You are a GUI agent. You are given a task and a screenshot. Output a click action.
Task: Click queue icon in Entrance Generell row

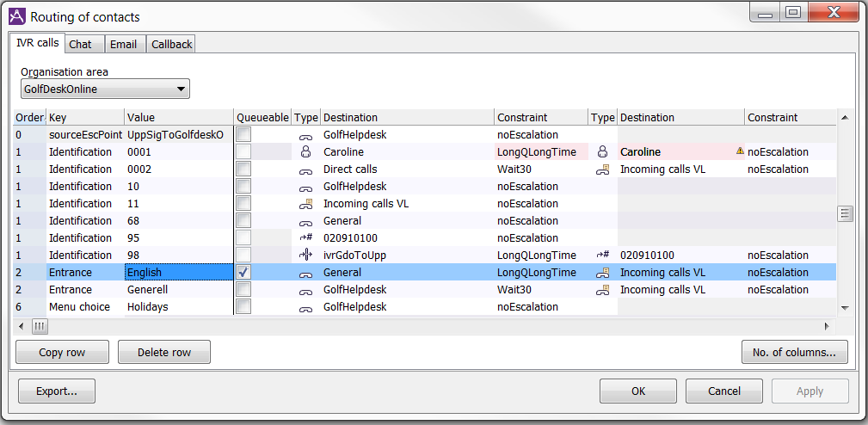[305, 291]
